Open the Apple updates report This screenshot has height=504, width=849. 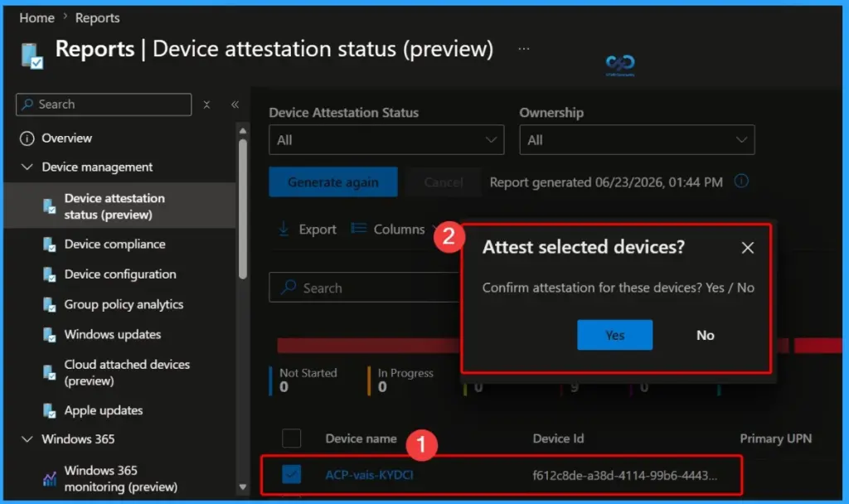coord(104,410)
